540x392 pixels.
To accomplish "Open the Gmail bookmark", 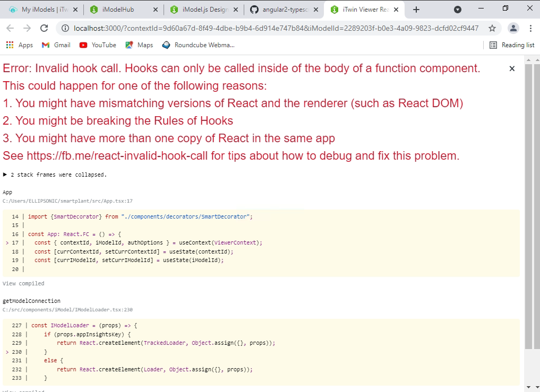I will 55,45.
